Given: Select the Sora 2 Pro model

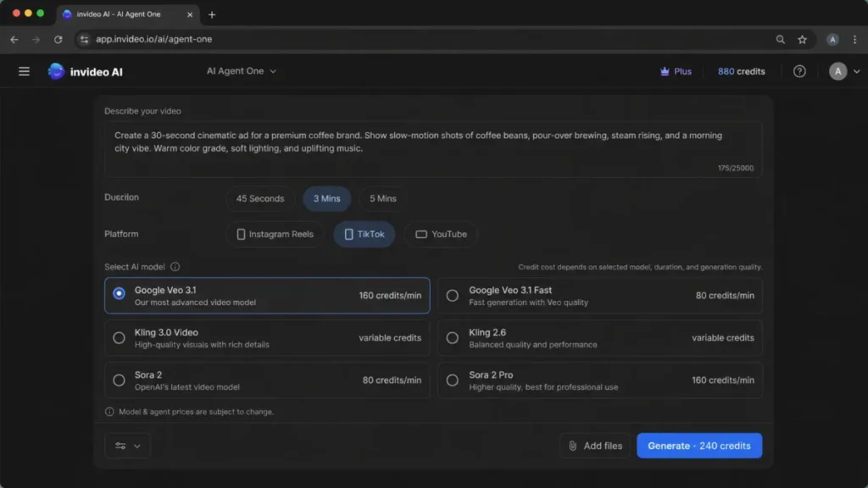Looking at the screenshot, I should 600,380.
